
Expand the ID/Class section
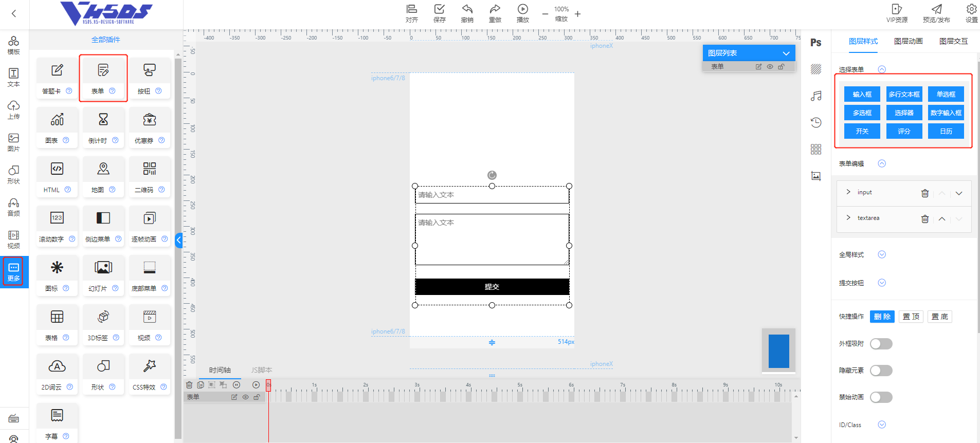tap(882, 424)
